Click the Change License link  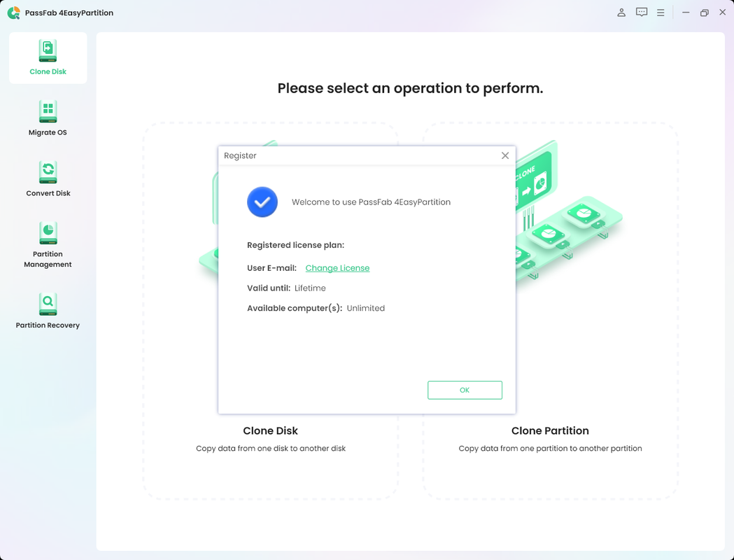[x=337, y=268]
